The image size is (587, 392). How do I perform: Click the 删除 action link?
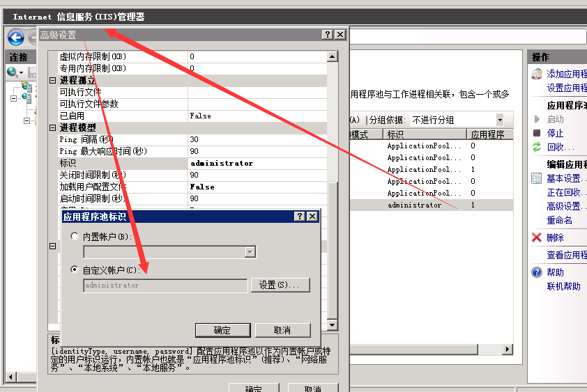(555, 237)
